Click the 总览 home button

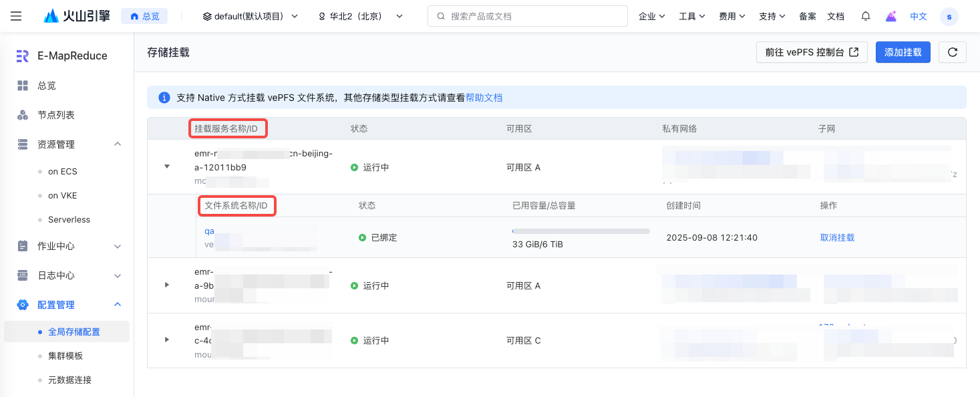(x=144, y=16)
